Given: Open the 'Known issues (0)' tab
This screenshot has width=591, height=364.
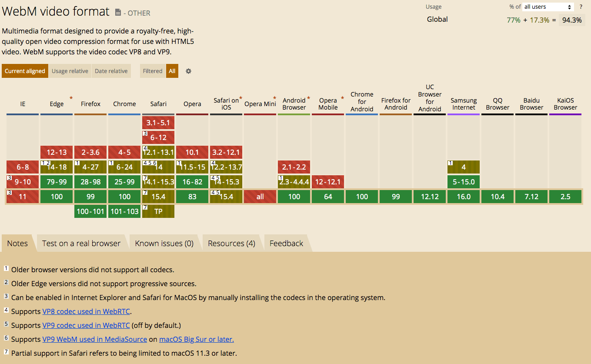Looking at the screenshot, I should click(x=164, y=243).
